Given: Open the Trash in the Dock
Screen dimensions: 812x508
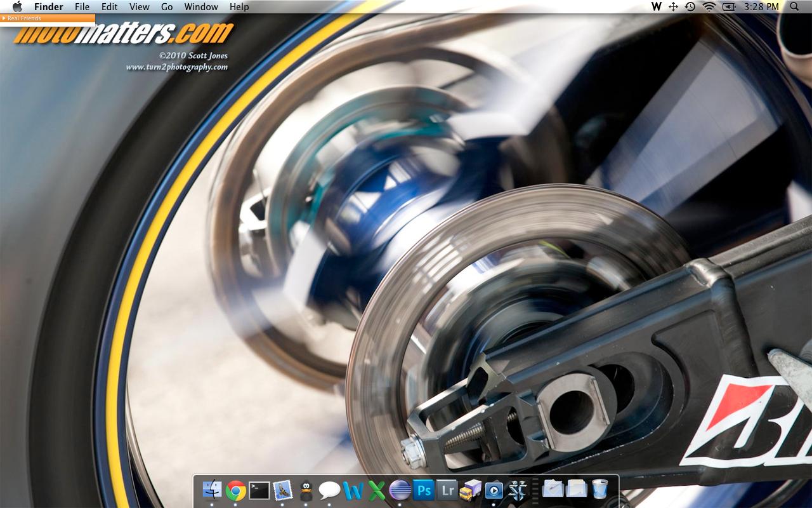Looking at the screenshot, I should (599, 489).
